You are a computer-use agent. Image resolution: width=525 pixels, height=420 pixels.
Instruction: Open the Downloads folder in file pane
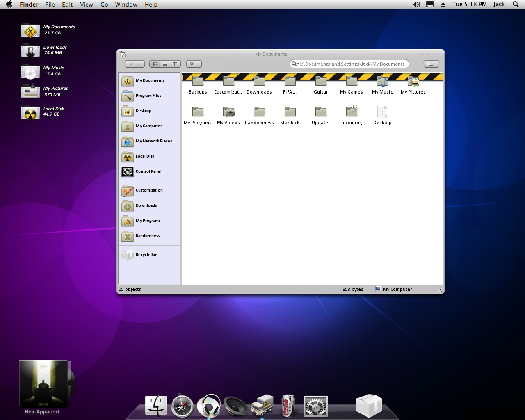pos(259,85)
